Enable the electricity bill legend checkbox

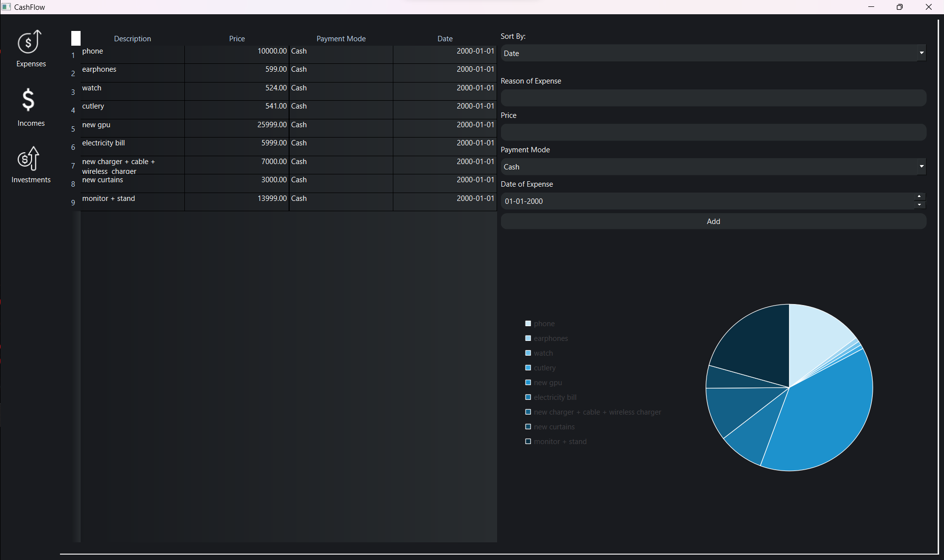(528, 397)
